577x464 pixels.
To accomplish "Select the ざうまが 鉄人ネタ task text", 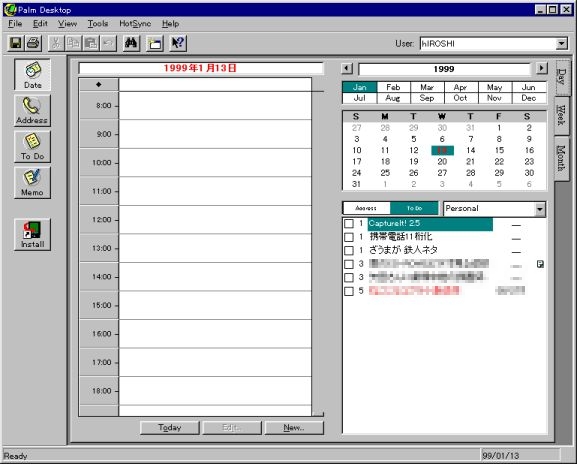I will point(403,250).
